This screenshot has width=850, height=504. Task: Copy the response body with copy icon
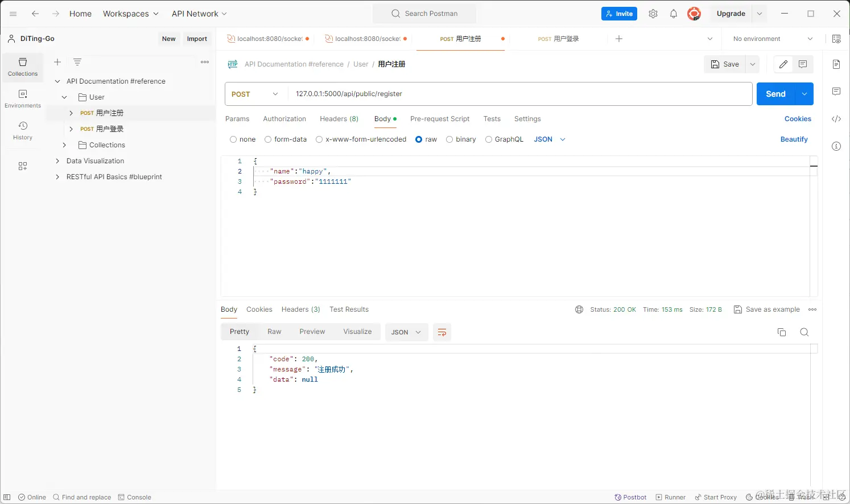(x=782, y=332)
